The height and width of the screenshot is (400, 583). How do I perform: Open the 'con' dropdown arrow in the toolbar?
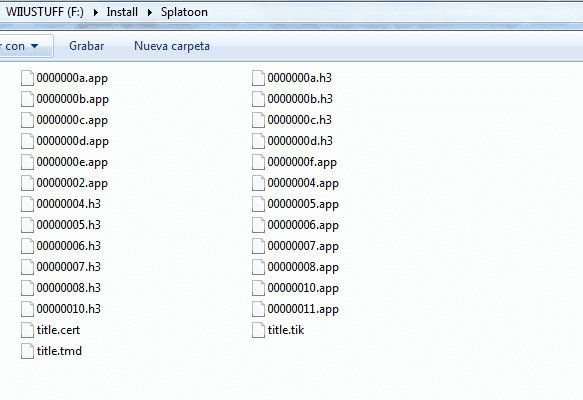click(35, 46)
